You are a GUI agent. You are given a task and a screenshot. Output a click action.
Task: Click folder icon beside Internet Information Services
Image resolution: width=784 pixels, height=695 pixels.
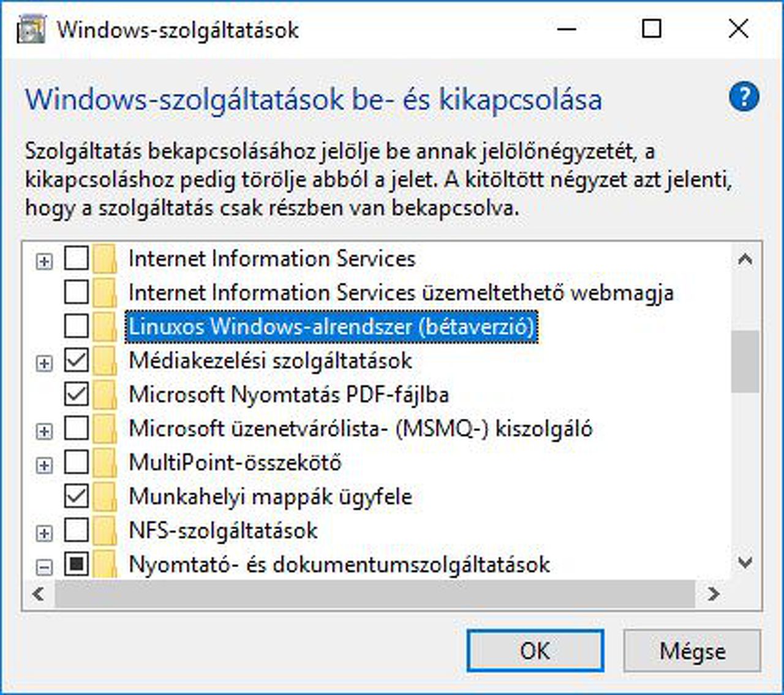tap(105, 259)
